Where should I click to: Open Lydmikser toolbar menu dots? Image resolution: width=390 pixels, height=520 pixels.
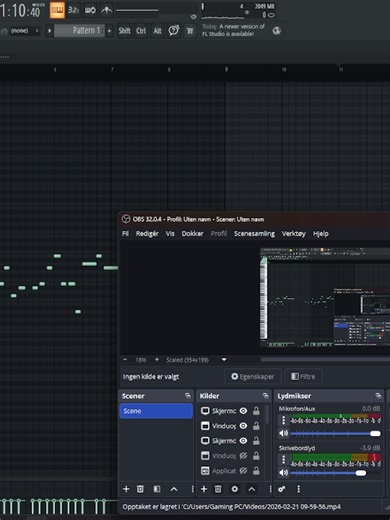(298, 489)
